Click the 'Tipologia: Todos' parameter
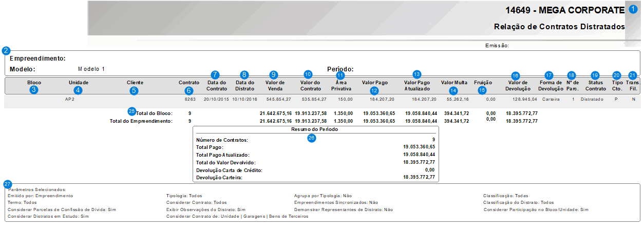 [x=185, y=196]
